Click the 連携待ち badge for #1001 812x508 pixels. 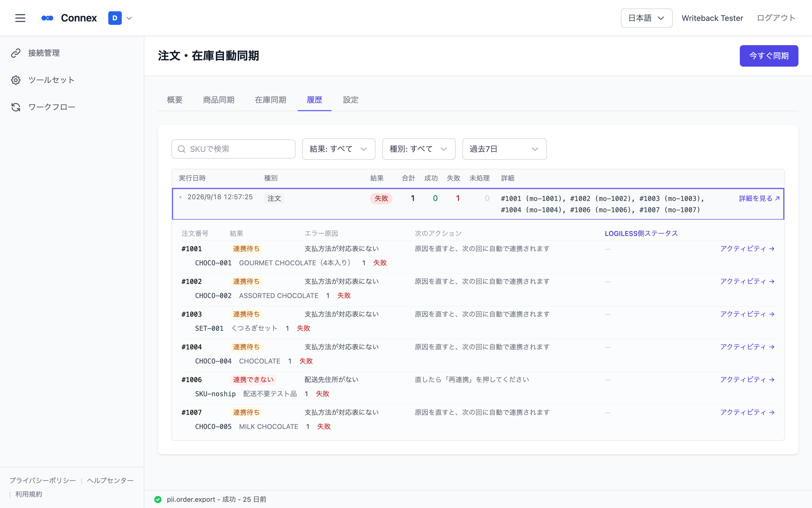point(246,249)
